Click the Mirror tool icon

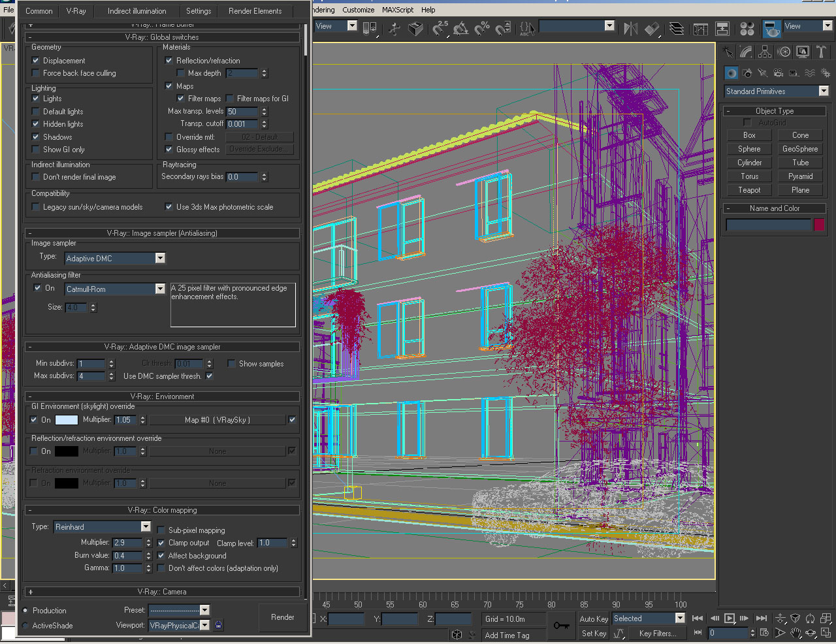(631, 28)
